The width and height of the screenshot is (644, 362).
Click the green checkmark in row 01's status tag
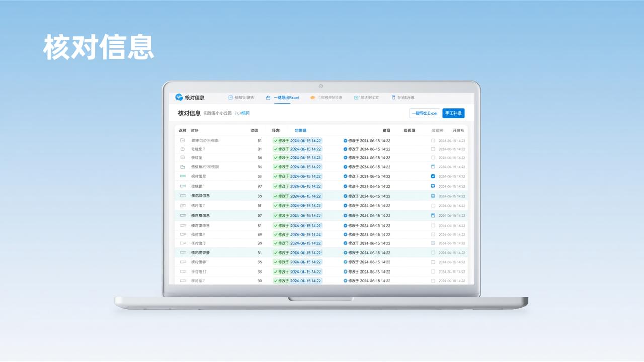[276, 149]
